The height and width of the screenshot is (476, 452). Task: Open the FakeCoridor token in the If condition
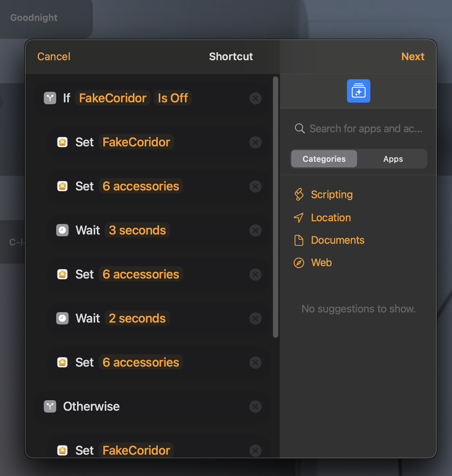pos(112,98)
